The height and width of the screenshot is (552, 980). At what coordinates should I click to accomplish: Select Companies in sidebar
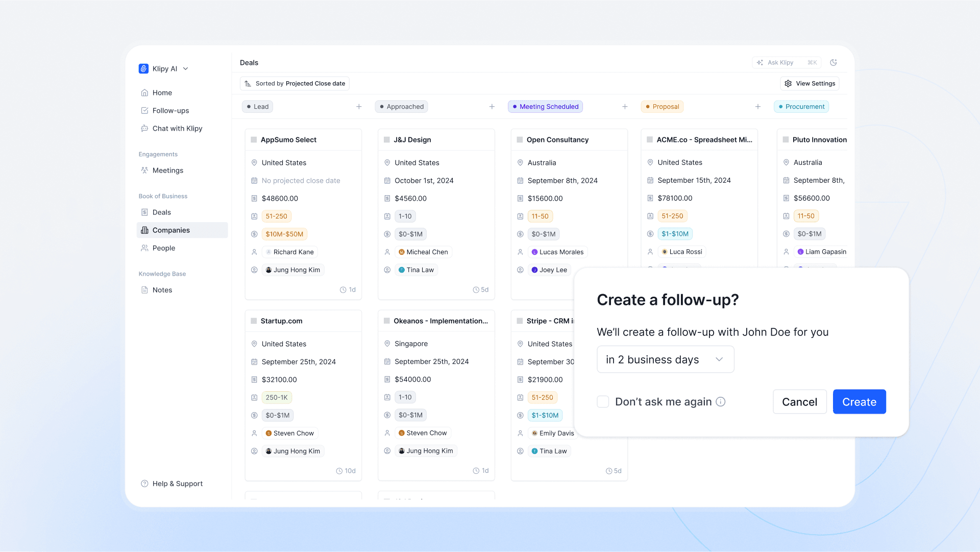182,230
